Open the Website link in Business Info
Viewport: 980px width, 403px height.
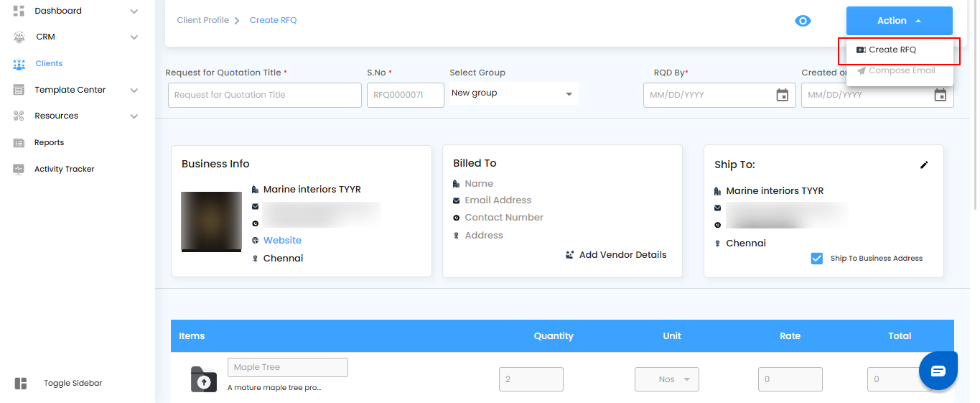pos(282,241)
